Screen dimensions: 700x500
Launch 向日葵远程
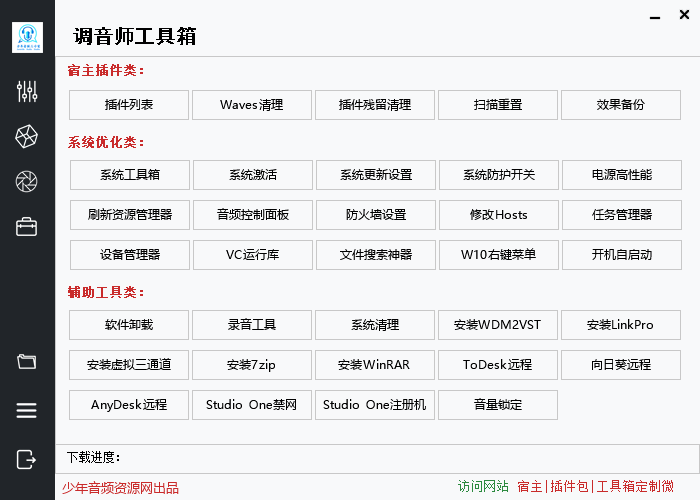[621, 365]
